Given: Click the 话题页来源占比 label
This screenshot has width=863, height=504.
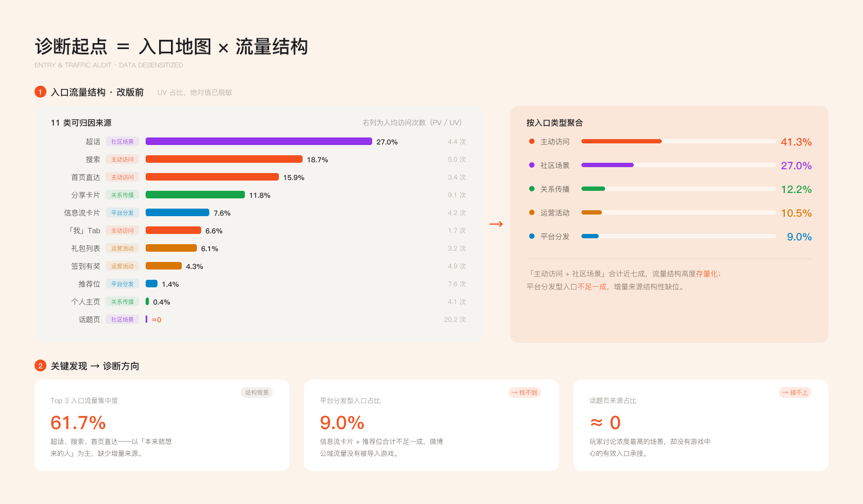Looking at the screenshot, I should click(613, 401).
